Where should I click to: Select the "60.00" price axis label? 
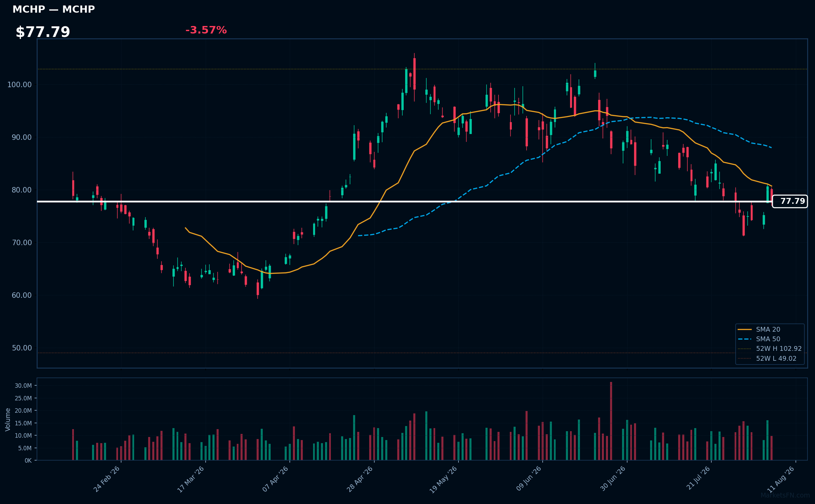22,295
